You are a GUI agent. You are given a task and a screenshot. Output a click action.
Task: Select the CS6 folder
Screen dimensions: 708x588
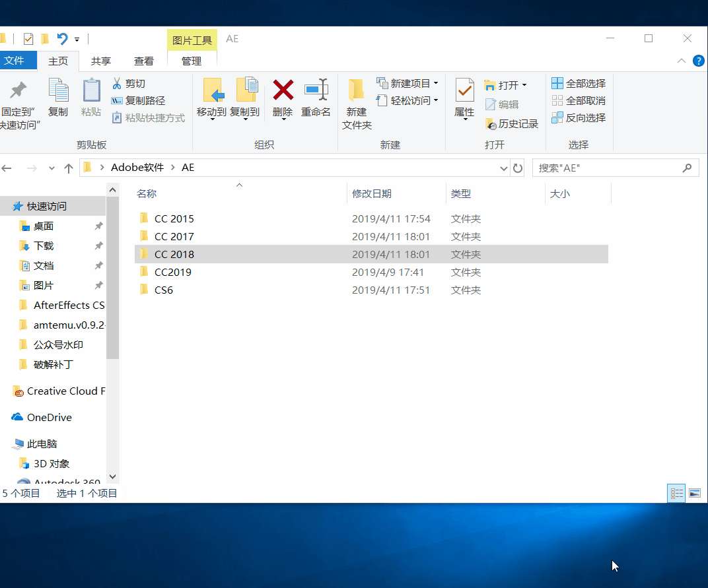coord(371,290)
